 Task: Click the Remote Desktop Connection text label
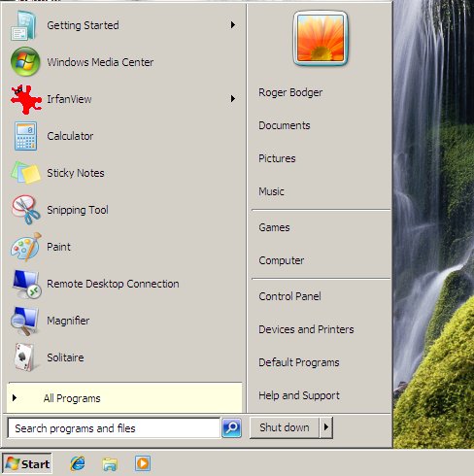tap(113, 284)
